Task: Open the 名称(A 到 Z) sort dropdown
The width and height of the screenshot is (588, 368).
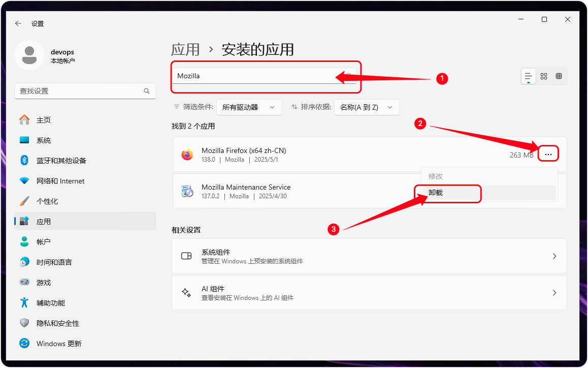Action: coord(367,107)
